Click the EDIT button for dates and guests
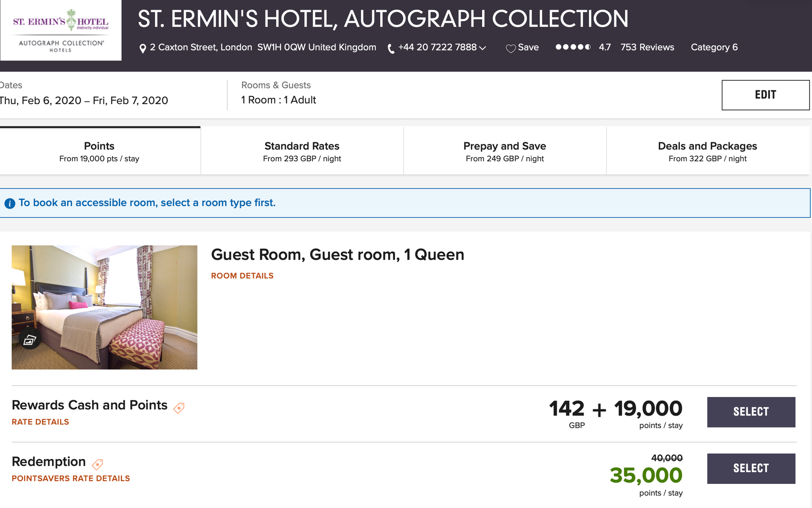 pyautogui.click(x=765, y=95)
